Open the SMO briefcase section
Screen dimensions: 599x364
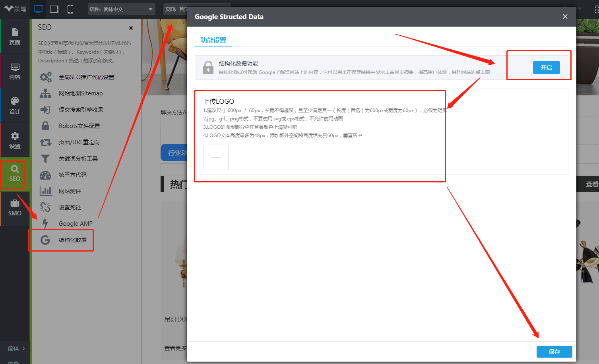point(15,208)
